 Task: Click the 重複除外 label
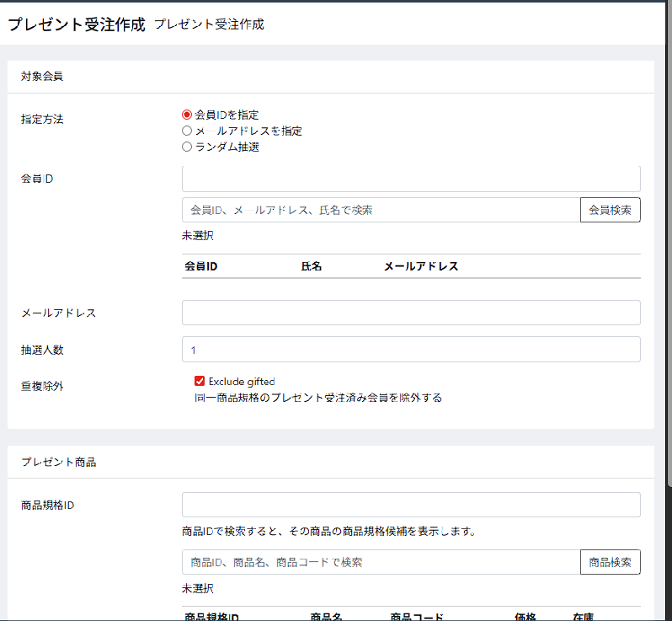[42, 387]
